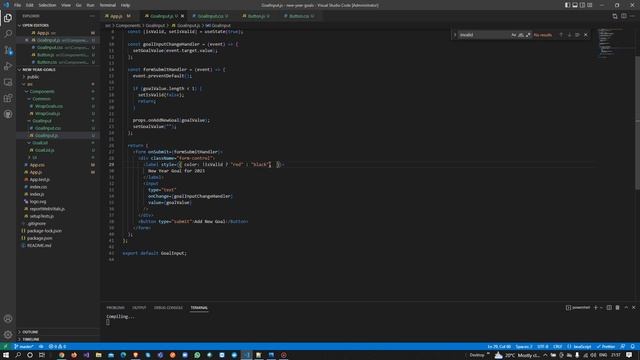The image size is (640, 360).
Task: Toggle panel layout icon in title bar
Action: point(575,5)
